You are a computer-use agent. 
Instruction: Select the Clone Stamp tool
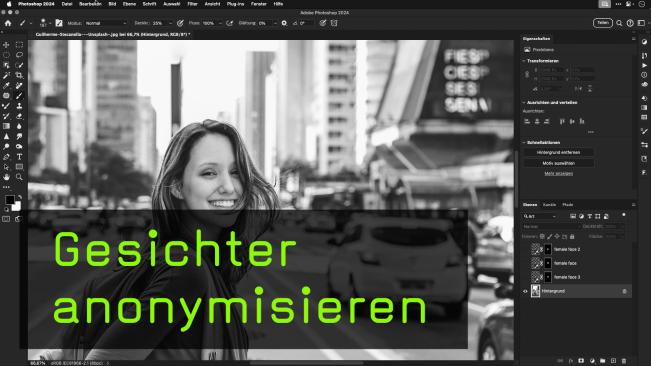[19, 106]
